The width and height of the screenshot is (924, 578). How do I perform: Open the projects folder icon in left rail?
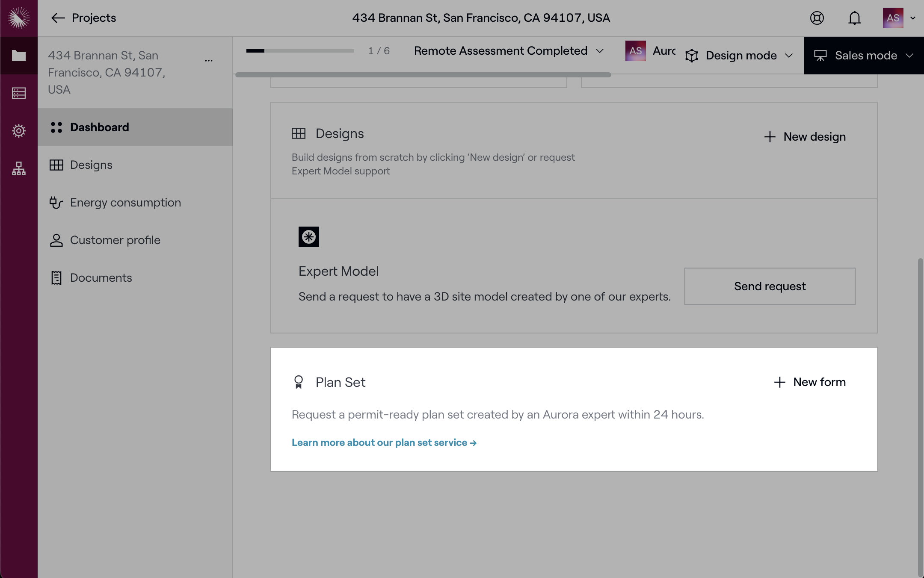click(19, 56)
